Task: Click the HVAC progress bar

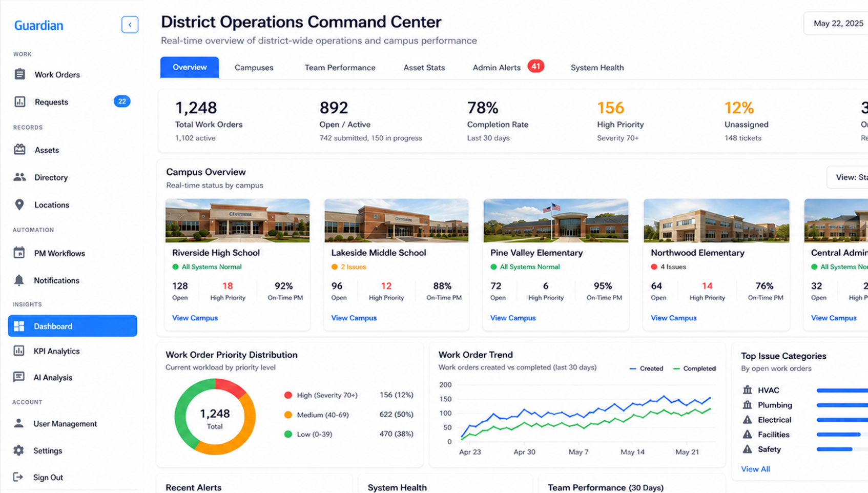Action: coord(842,391)
